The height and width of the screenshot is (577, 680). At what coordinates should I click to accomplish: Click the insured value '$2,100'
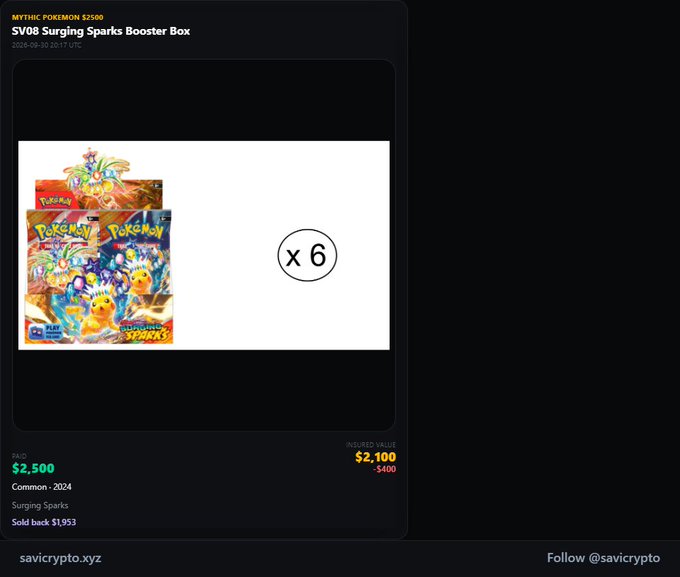click(x=375, y=457)
